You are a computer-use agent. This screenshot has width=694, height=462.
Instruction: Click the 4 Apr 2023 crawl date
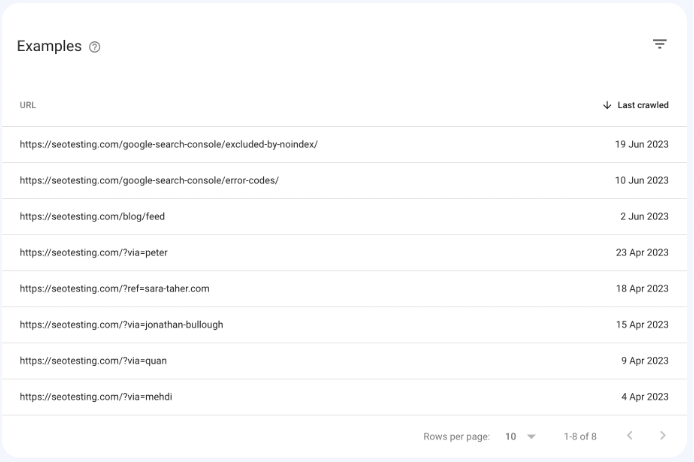[x=644, y=397]
